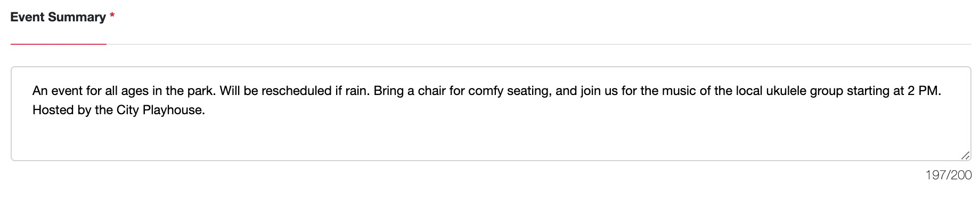Screen dimensions: 980x206
Task: Click the Event Summary label
Action: click(x=58, y=17)
